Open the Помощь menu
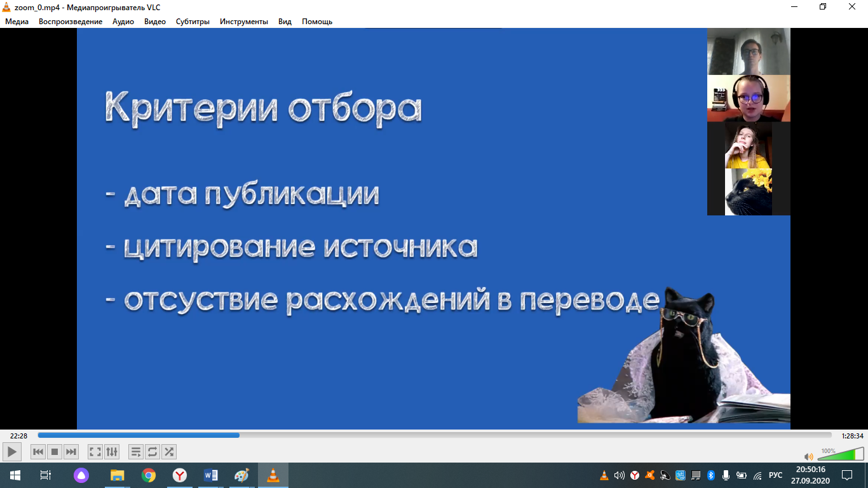Screen dimensions: 868x488 (x=317, y=22)
